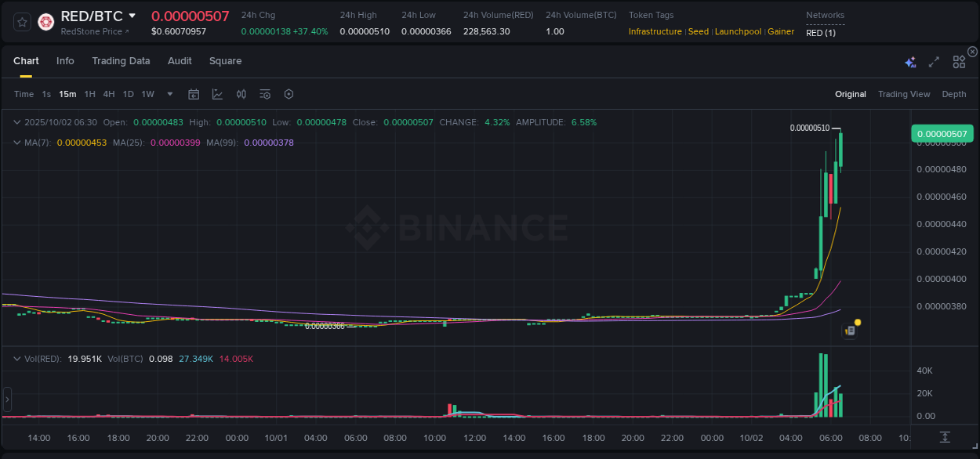Open the RedStone Price link
The width and height of the screenshot is (980, 459).
point(95,31)
